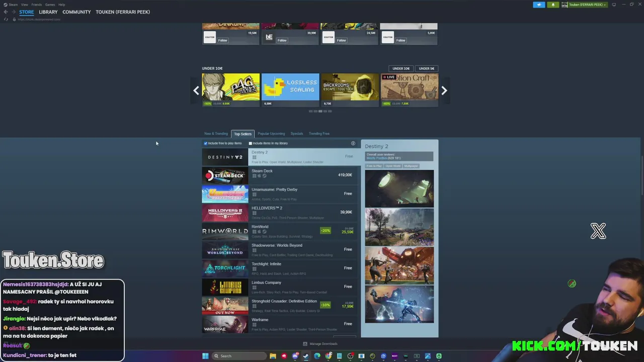Open Top Sellers info icon

(x=353, y=143)
